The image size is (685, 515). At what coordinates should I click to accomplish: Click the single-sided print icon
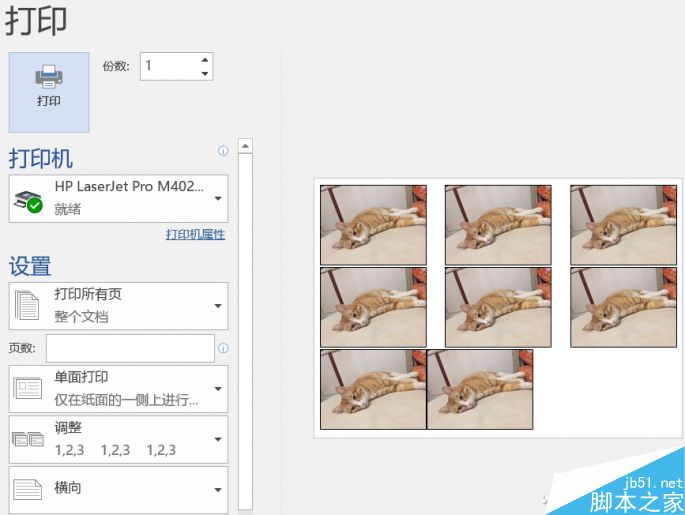(x=28, y=388)
